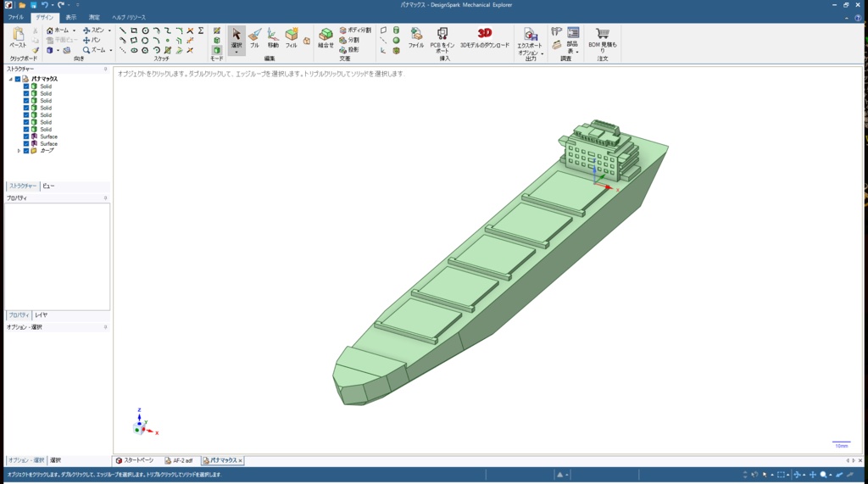Switch to 3D mode icon
This screenshot has width=868, height=484.
[217, 50]
